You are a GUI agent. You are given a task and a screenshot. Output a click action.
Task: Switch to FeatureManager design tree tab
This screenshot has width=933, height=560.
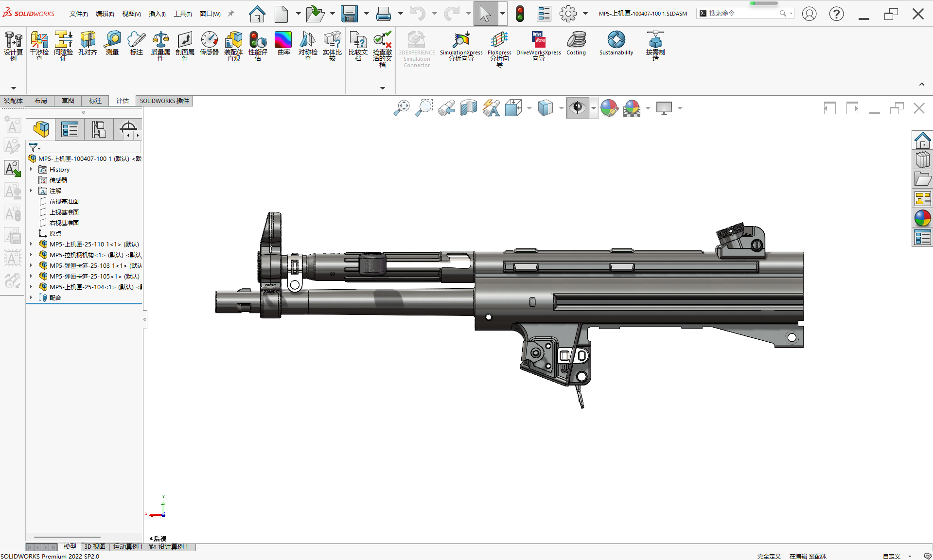tap(41, 129)
